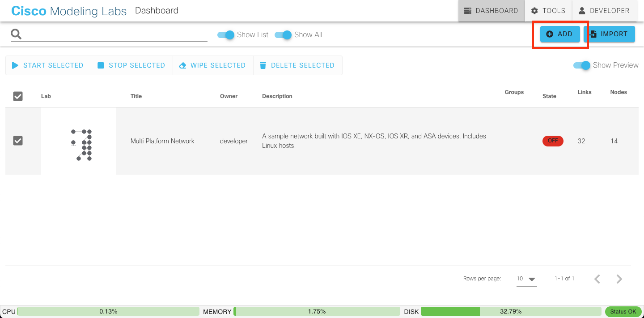Go to next page arrow
644x318 pixels.
(x=619, y=279)
